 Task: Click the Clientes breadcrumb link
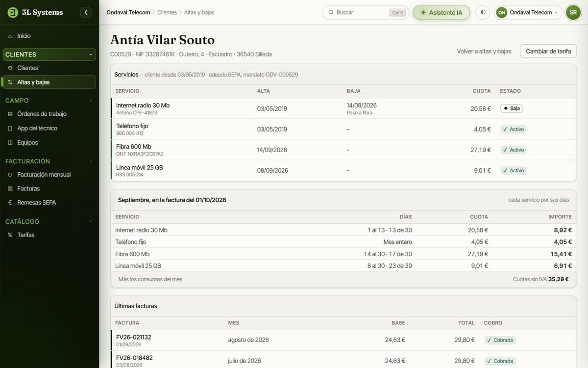coord(167,12)
